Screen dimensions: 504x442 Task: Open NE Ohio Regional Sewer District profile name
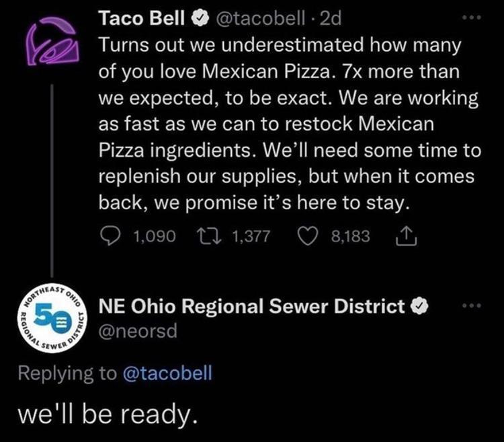pos(252,307)
